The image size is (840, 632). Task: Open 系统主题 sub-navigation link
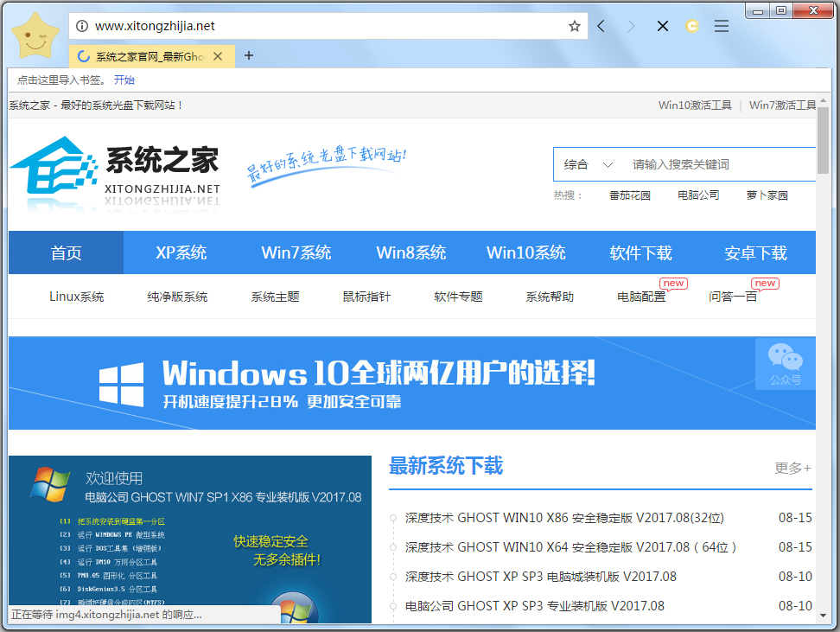[x=276, y=297]
